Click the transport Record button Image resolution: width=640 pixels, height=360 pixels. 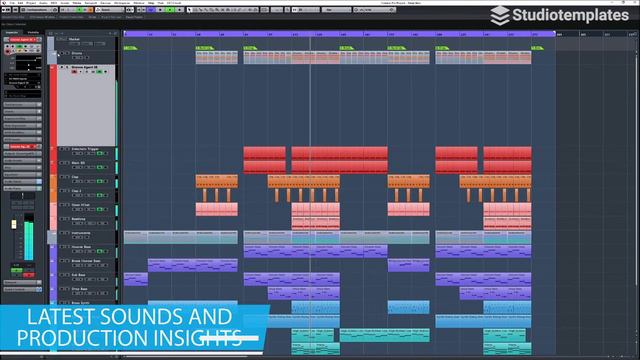click(179, 10)
